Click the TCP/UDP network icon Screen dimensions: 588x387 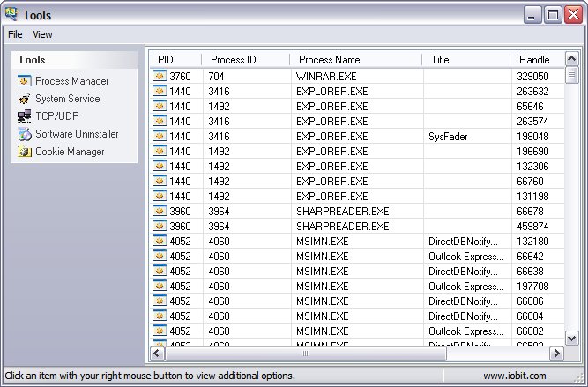click(x=25, y=116)
